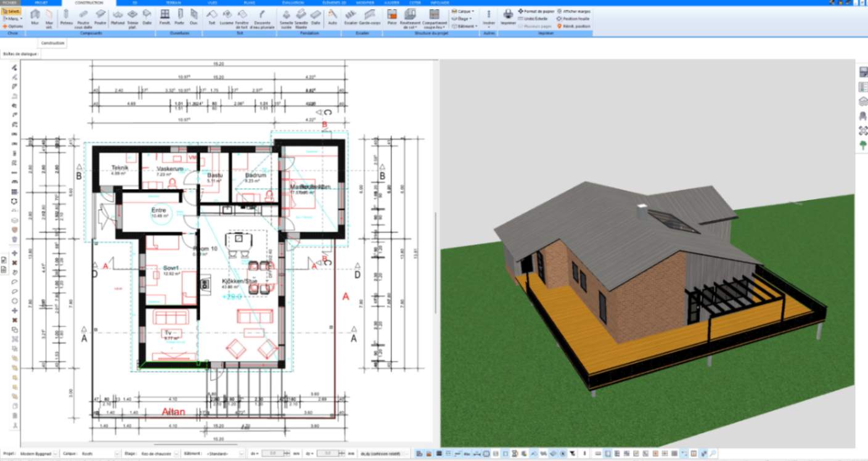868x461 pixels.
Task: Select the Toit roof tool
Action: pyautogui.click(x=211, y=17)
